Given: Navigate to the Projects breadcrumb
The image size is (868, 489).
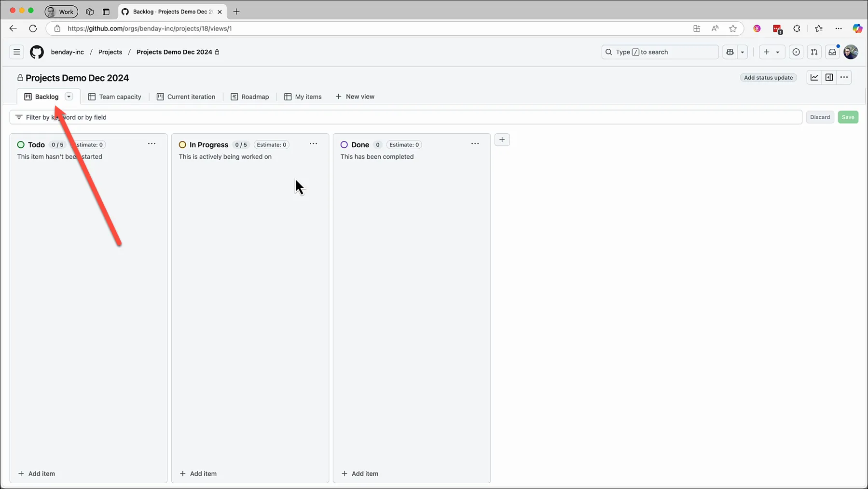Looking at the screenshot, I should pos(110,52).
